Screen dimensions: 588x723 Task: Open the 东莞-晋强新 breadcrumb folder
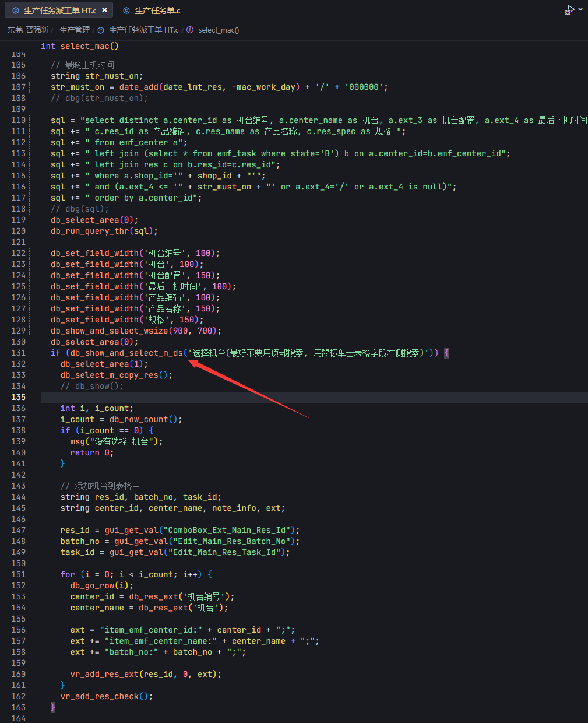click(x=27, y=30)
